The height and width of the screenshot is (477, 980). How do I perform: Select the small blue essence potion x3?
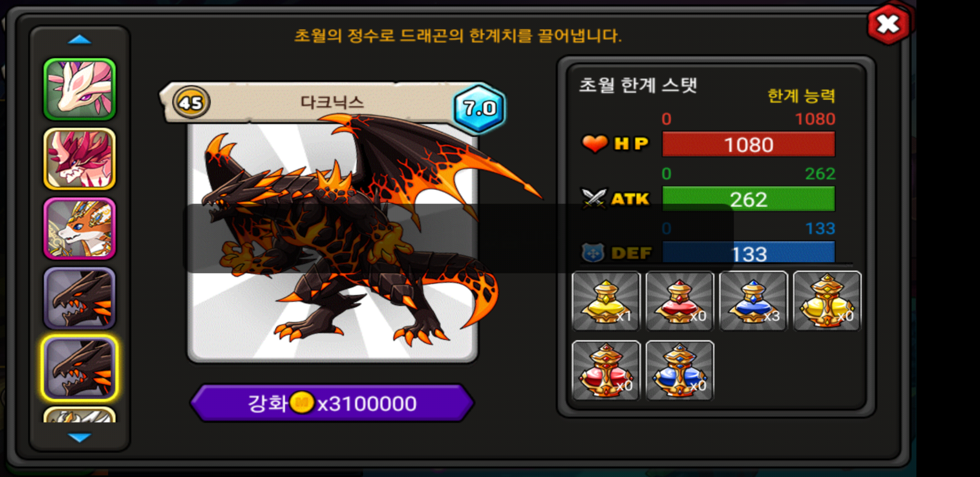click(753, 301)
